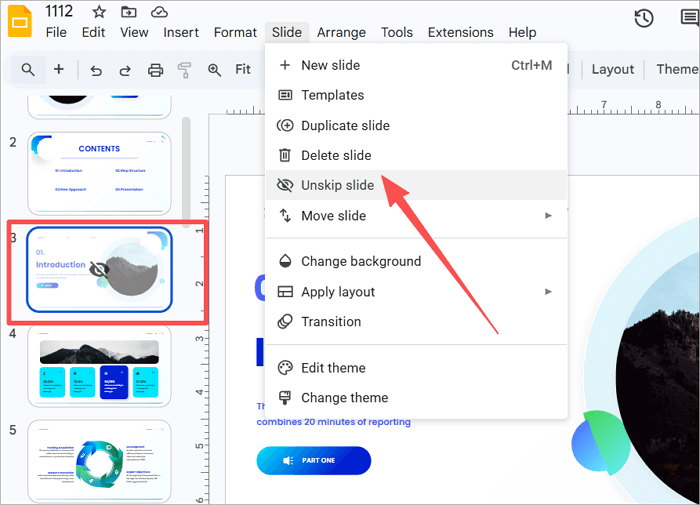Select Duplicate slide
The image size is (700, 505).
click(416, 125)
